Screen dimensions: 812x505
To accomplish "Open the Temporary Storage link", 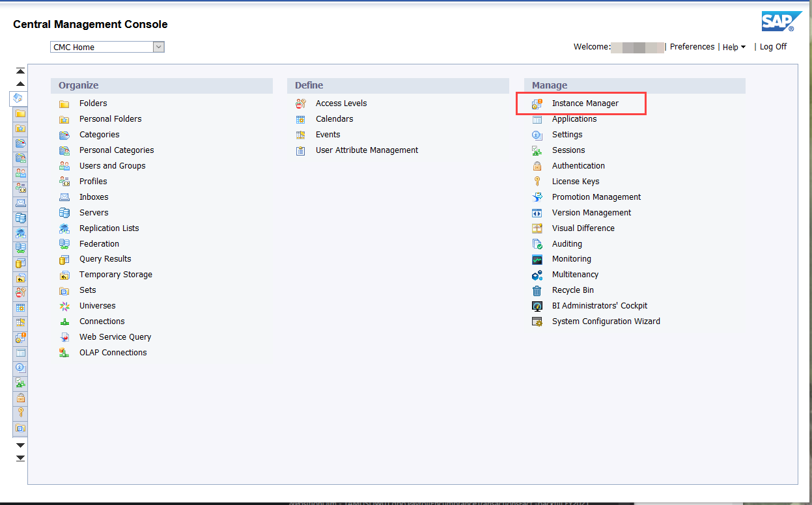I will pyautogui.click(x=116, y=275).
